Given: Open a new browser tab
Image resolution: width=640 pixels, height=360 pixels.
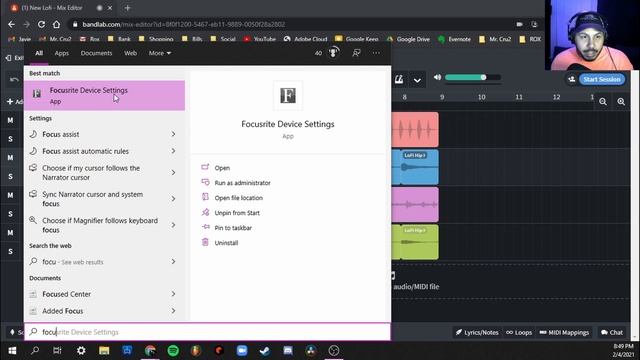Looking at the screenshot, I should pos(127,8).
